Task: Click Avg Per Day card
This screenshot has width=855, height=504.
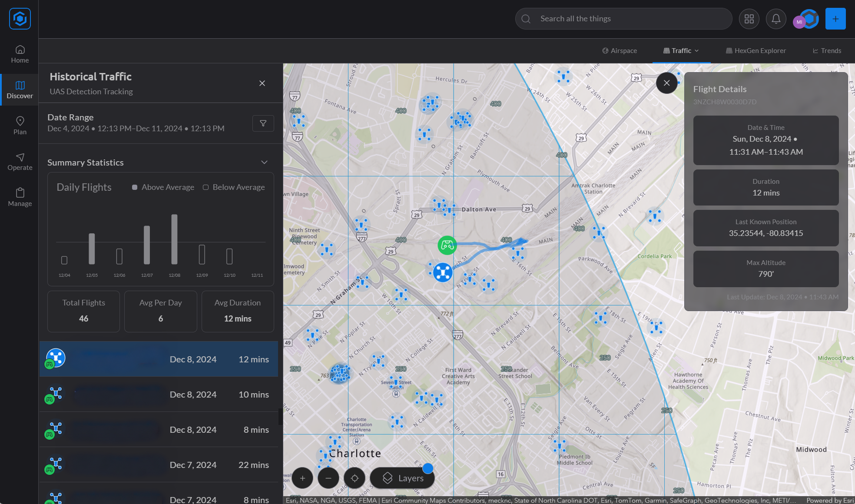Action: (x=161, y=312)
